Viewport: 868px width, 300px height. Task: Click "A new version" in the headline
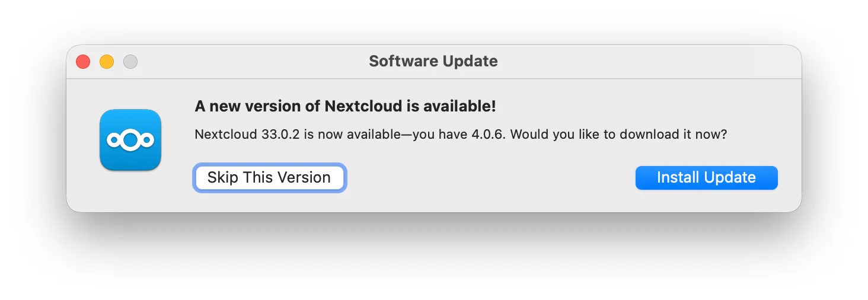[237, 107]
